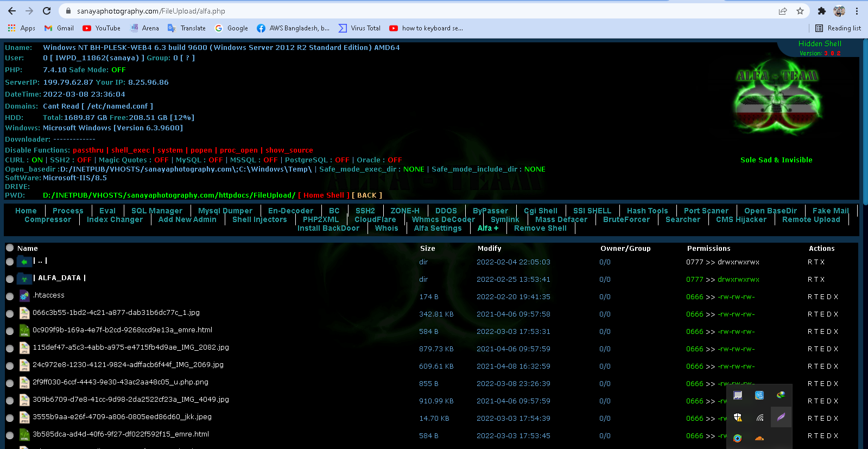
Task: Click the Cloudflare cloud tray icon
Action: 759,438
